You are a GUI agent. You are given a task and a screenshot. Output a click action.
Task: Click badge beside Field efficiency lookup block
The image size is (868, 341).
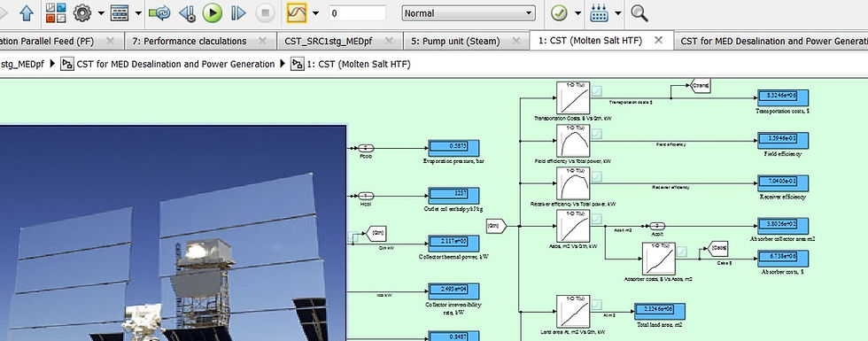pos(597,134)
